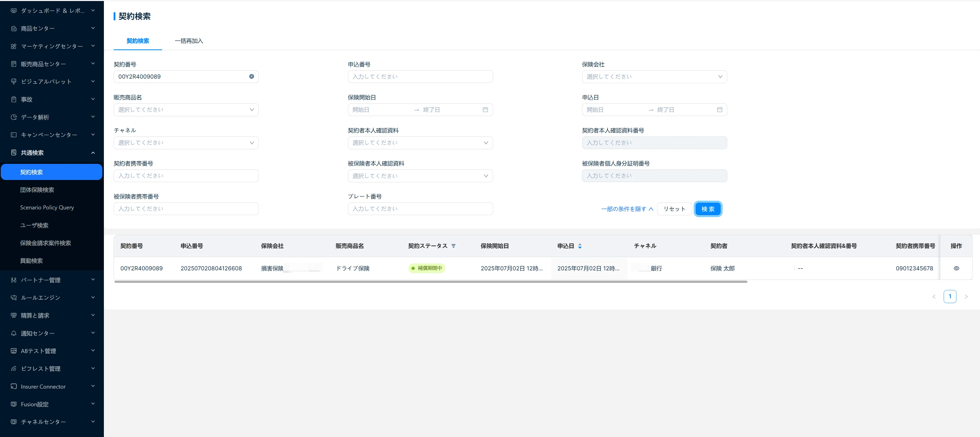
Task: Click the Fusion設定 sidebar icon
Action: coord(14,404)
